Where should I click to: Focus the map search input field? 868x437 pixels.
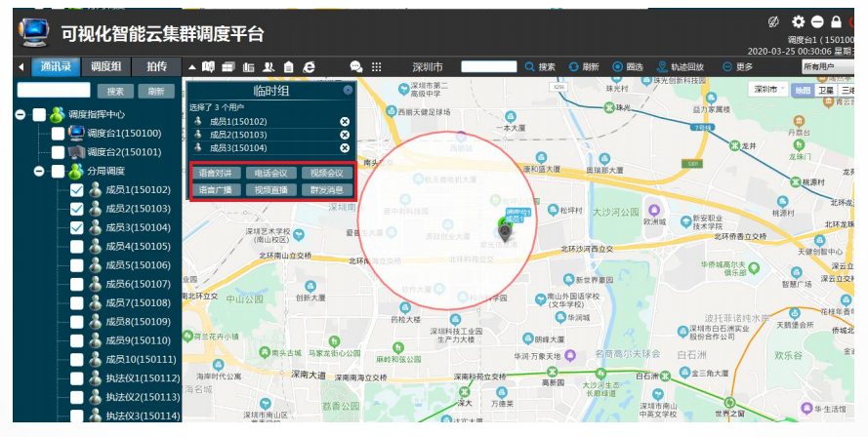pos(489,67)
